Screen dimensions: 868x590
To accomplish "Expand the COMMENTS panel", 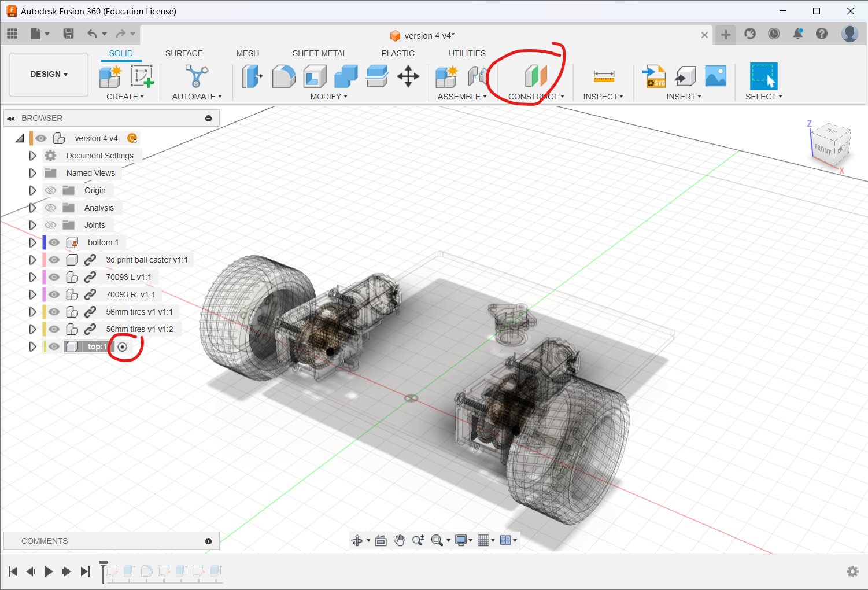I will [208, 541].
